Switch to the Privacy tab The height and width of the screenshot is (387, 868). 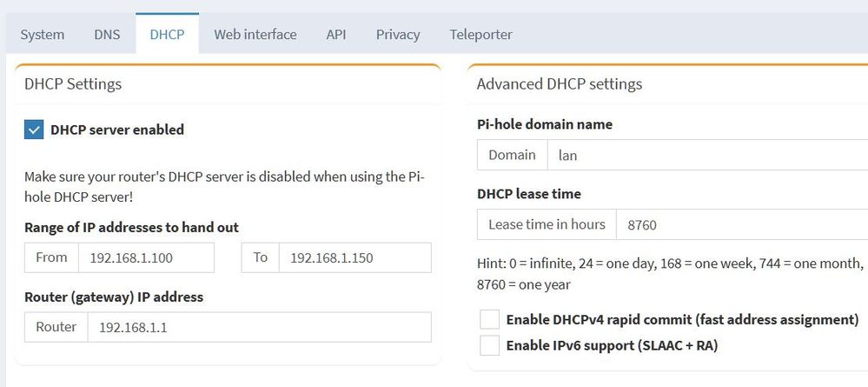(398, 35)
